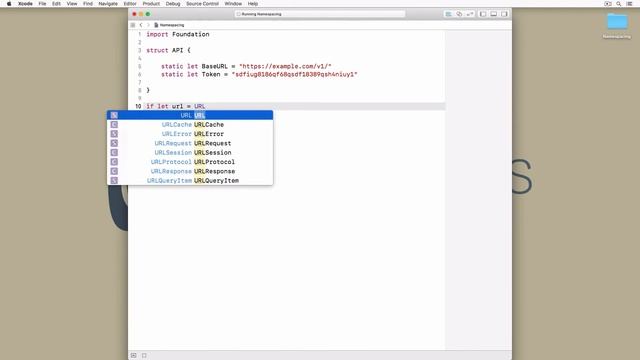The width and height of the screenshot is (640, 360).
Task: Click in the if let url line
Action: point(176,106)
